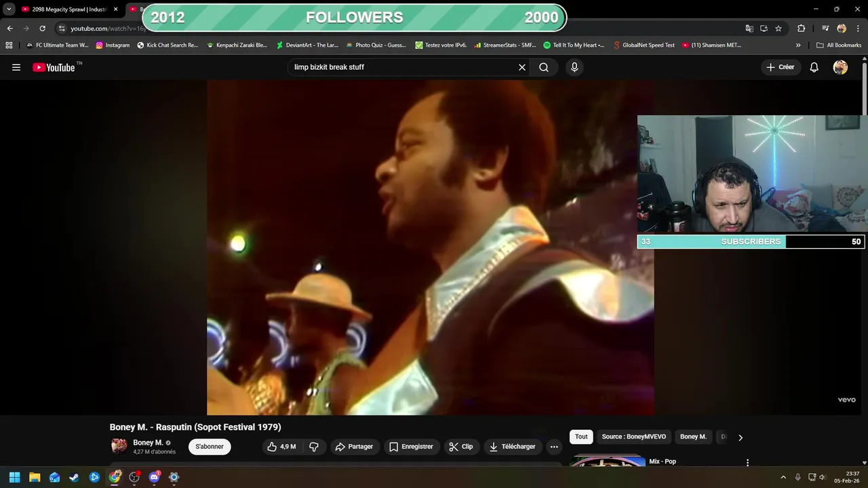
Task: Click the page vertical scrollbar
Action: coord(865,88)
